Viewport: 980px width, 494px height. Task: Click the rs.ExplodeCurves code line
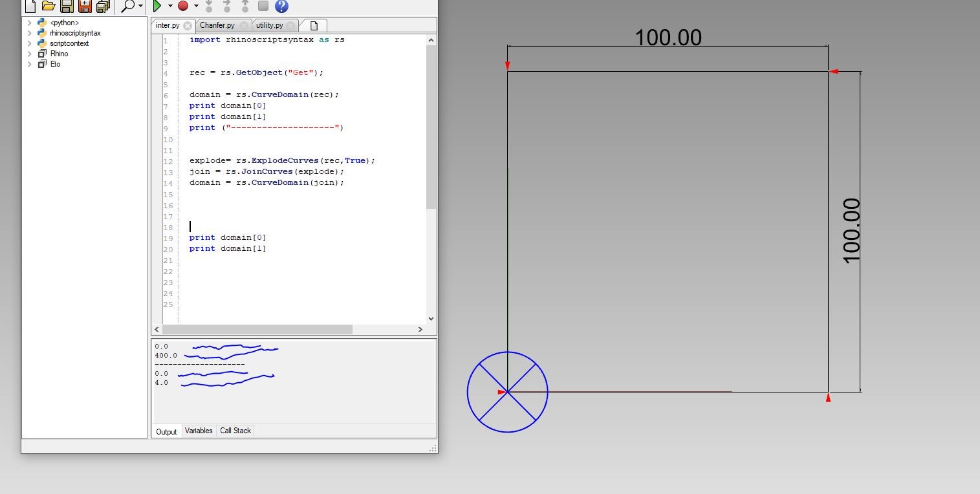click(x=282, y=160)
